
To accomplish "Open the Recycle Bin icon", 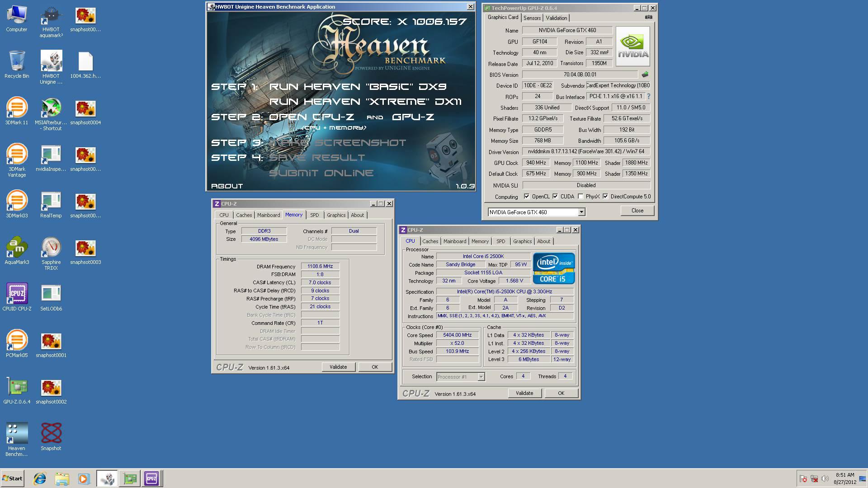I will (x=17, y=64).
